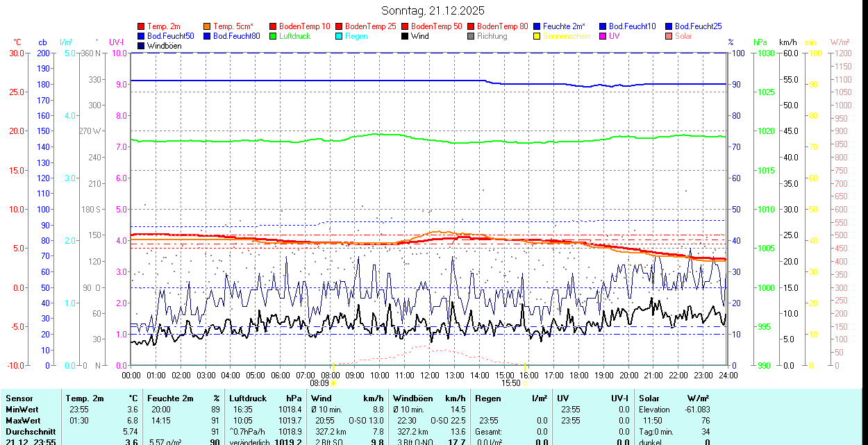Click the Solar legend label
Image resolution: width=868 pixels, height=445 pixels.
683,36
